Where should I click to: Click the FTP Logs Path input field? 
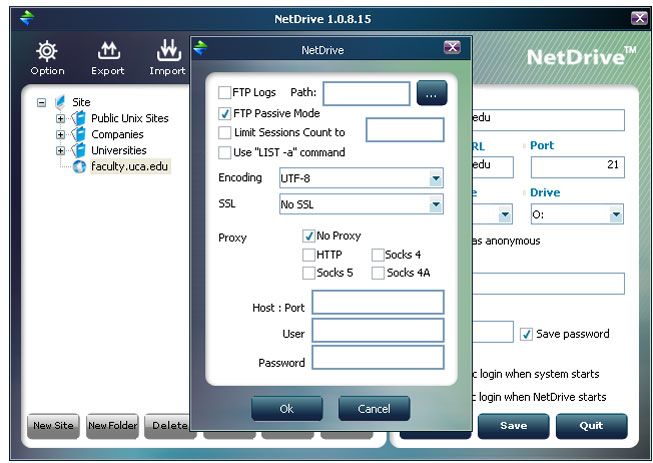[366, 93]
